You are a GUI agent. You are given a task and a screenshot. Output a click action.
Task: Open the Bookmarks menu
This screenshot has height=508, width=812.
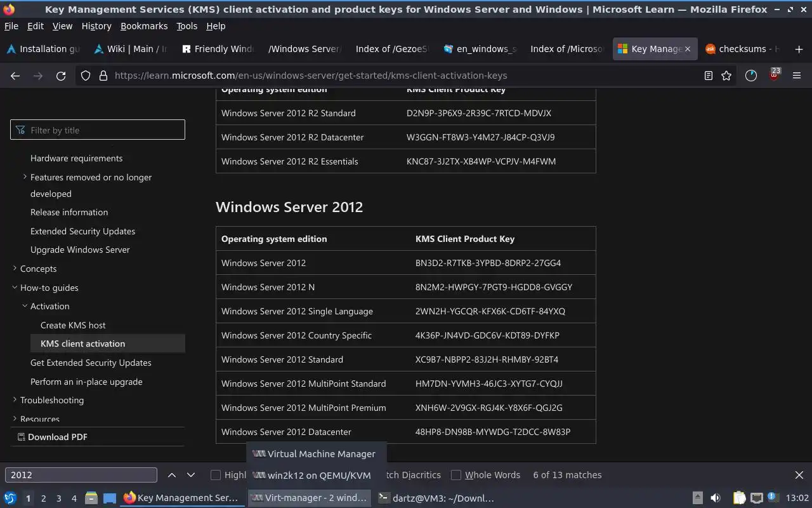point(144,26)
